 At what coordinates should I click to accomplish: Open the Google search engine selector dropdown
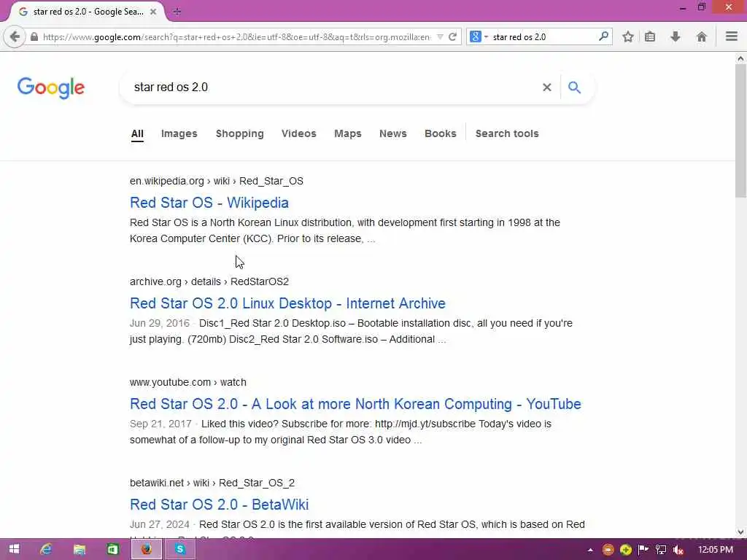click(479, 36)
